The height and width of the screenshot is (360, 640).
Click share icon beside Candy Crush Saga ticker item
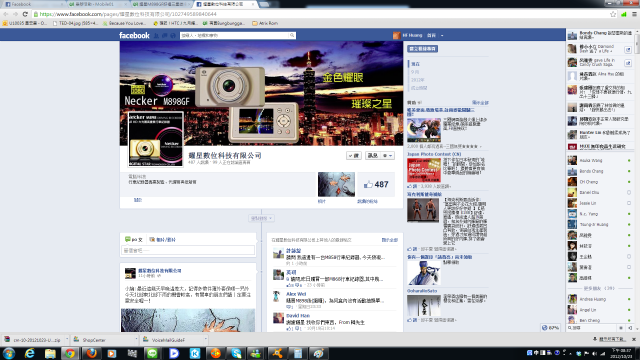(628, 63)
